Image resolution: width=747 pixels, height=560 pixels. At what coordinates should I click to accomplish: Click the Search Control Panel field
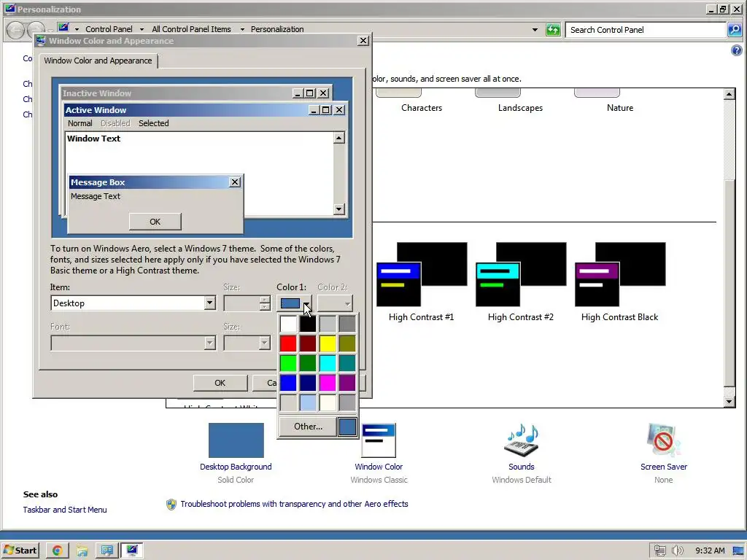[646, 29]
